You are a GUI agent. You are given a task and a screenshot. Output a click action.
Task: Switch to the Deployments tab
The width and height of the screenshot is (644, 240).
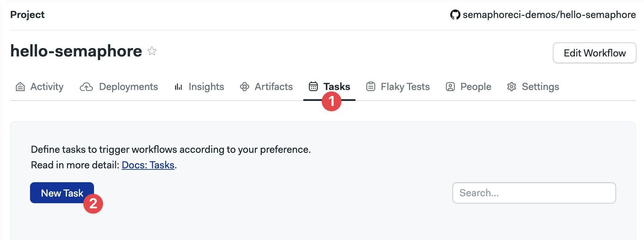pos(119,86)
